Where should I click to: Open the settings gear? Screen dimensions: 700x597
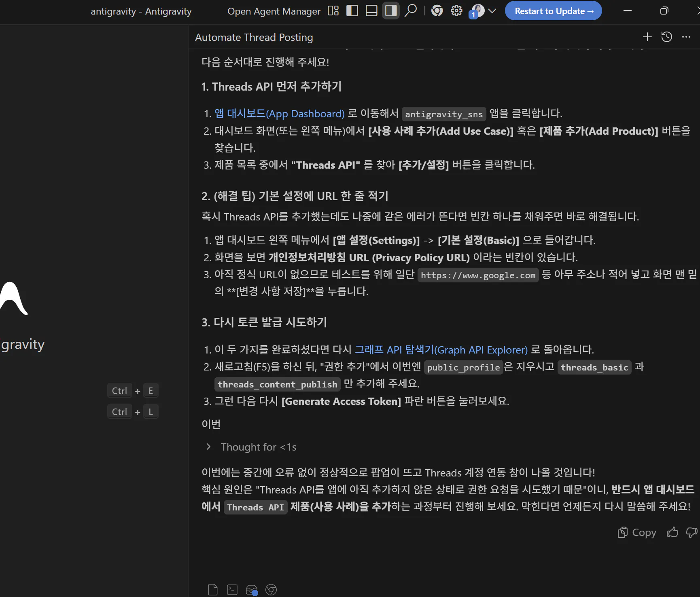tap(456, 11)
